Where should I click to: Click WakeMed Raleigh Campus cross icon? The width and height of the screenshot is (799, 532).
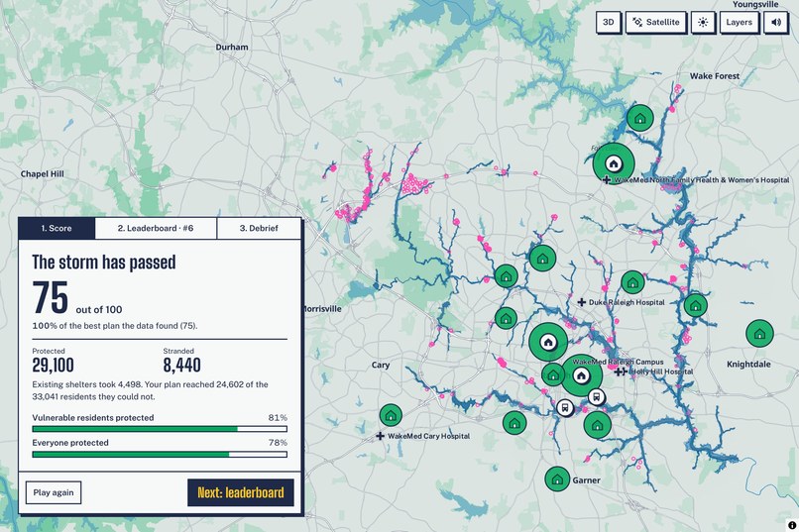click(x=619, y=372)
